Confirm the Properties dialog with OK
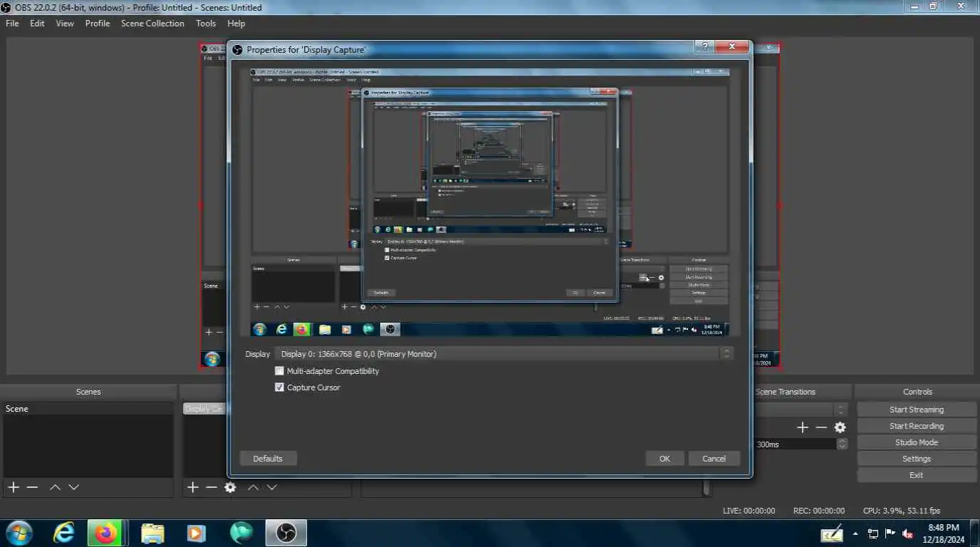The width and height of the screenshot is (980, 547). tap(664, 459)
